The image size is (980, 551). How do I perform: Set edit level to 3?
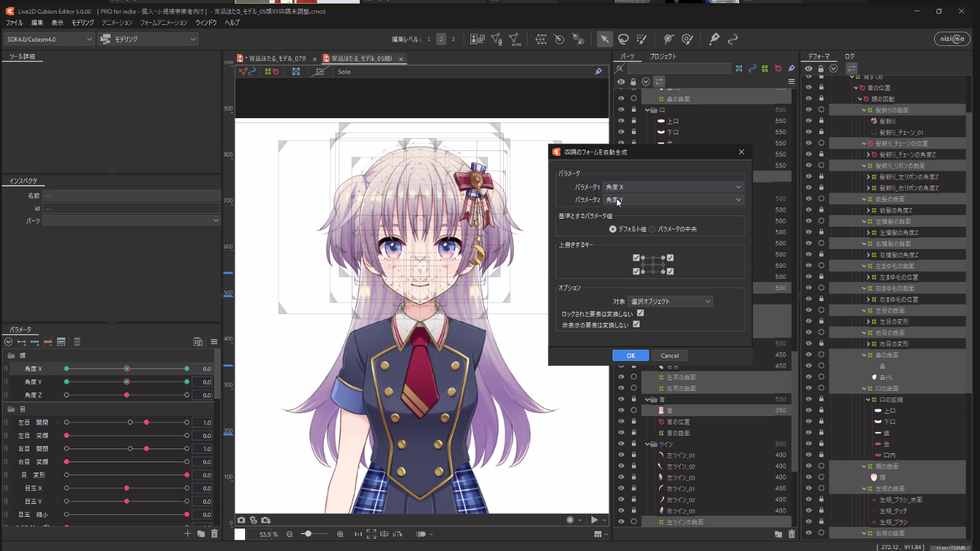pyautogui.click(x=453, y=39)
